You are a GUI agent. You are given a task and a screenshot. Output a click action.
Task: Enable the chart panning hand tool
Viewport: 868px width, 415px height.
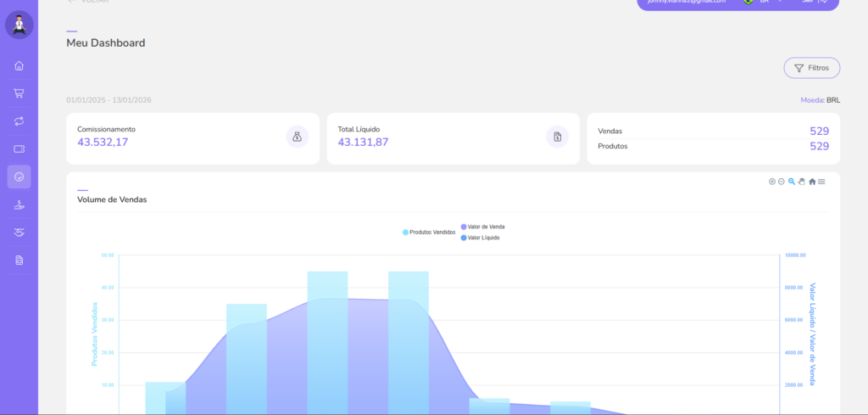point(801,182)
